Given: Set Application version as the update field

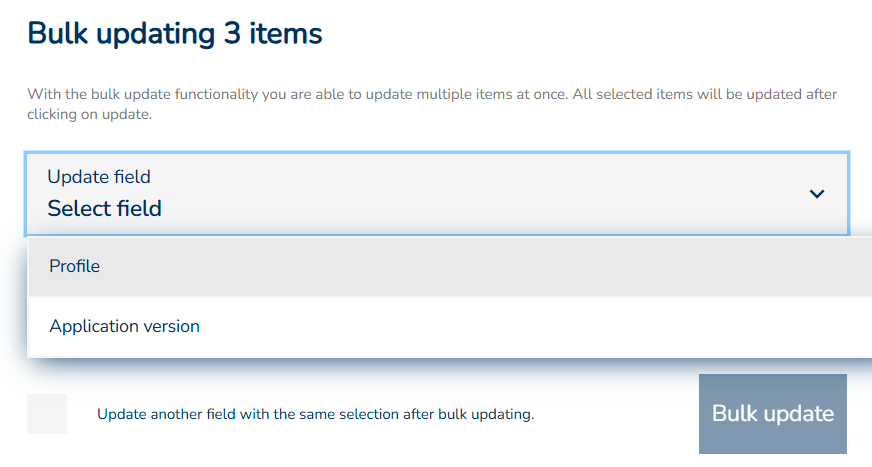Looking at the screenshot, I should [124, 327].
